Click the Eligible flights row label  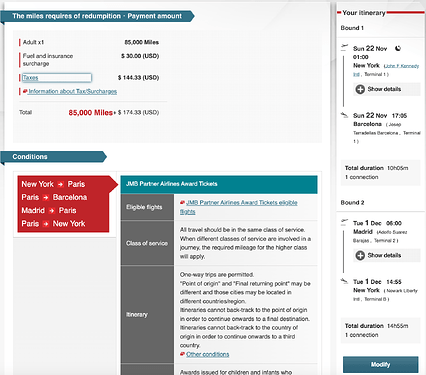[x=144, y=207]
